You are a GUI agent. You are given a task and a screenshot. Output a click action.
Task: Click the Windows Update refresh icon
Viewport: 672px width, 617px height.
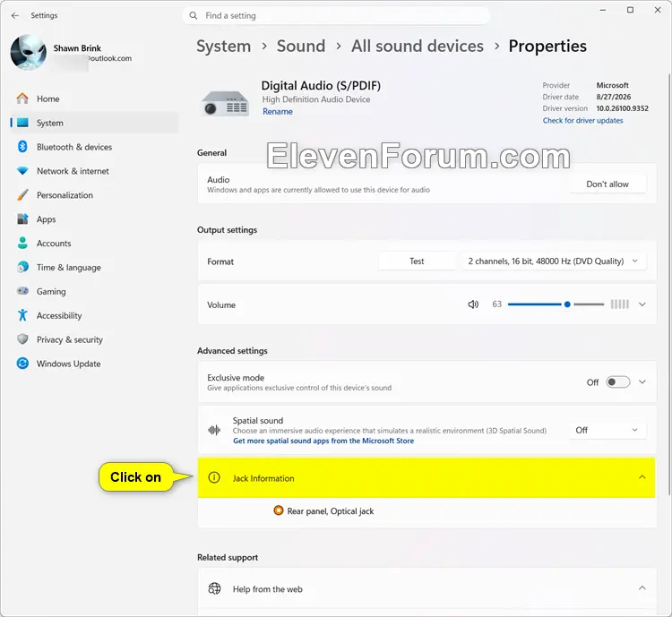pos(22,364)
